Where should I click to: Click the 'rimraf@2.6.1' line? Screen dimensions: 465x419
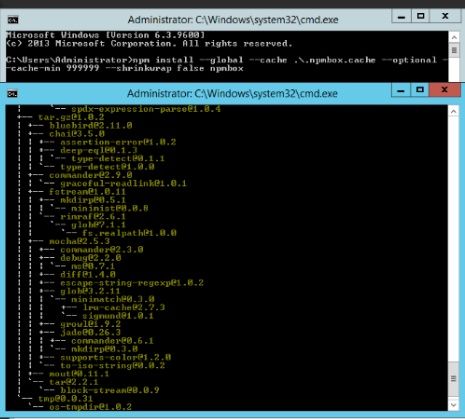coord(93,217)
